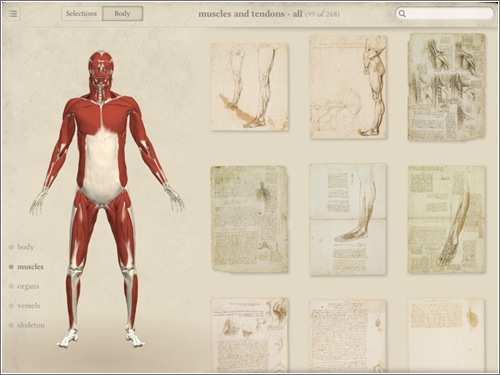Screen dimensions: 500x375
Task: Select the organs layer option
Action: pyautogui.click(x=24, y=286)
